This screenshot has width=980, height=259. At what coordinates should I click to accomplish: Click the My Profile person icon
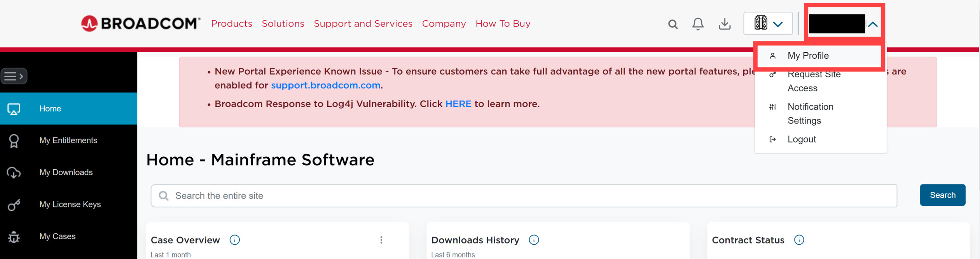pos(773,56)
